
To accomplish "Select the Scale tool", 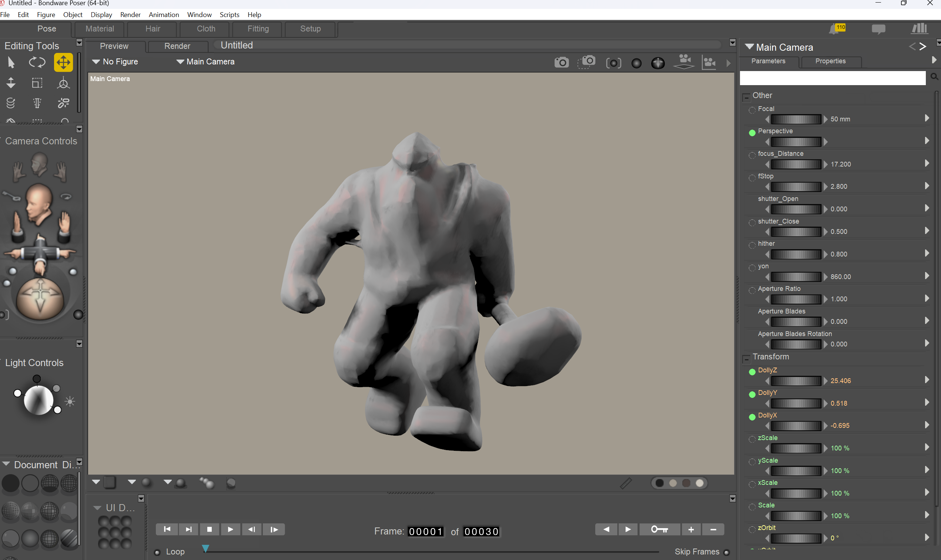I will coord(37,83).
